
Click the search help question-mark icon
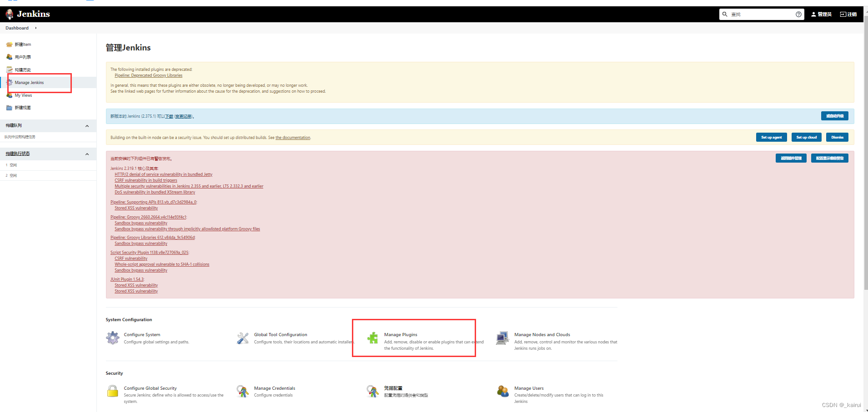798,15
